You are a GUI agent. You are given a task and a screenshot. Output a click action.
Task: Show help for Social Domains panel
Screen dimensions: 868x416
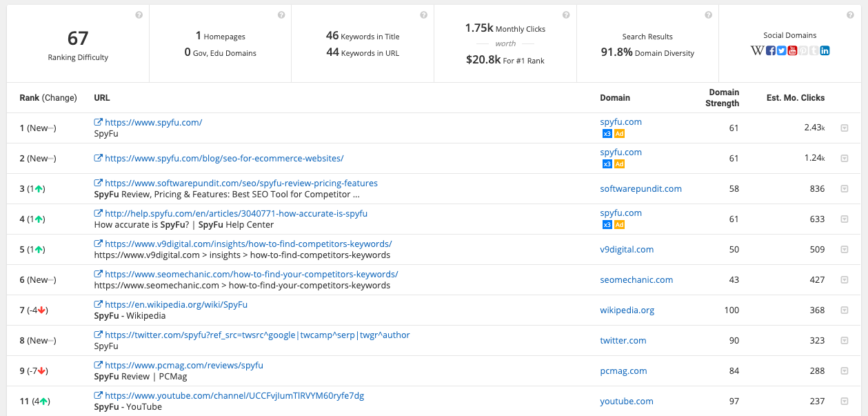coord(850,15)
